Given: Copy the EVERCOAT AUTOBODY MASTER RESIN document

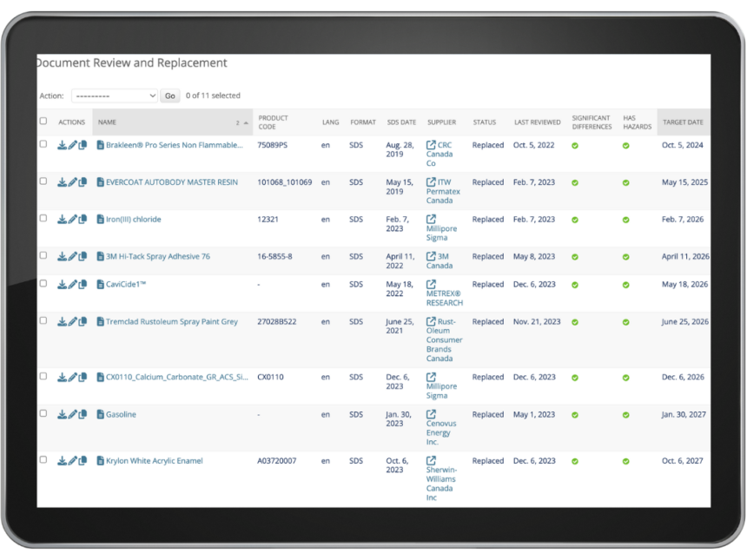Looking at the screenshot, I should [83, 182].
